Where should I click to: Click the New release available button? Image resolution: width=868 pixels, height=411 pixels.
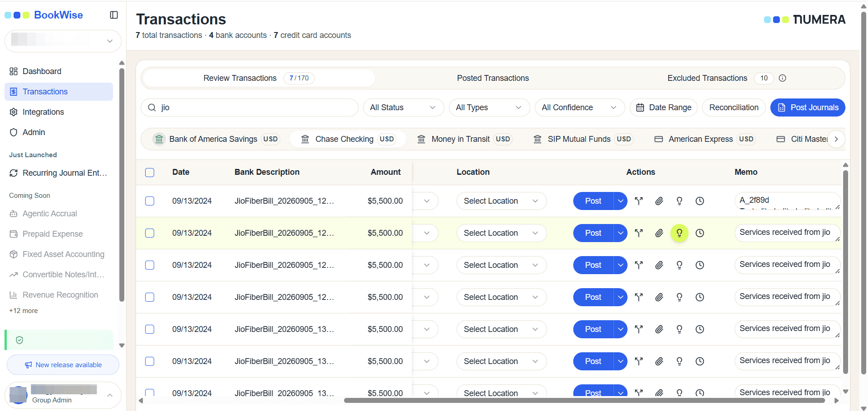[63, 365]
